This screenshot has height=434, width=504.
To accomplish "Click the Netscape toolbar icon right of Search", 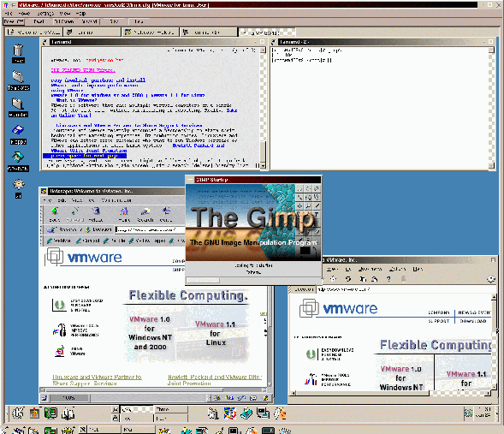I will click(166, 211).
